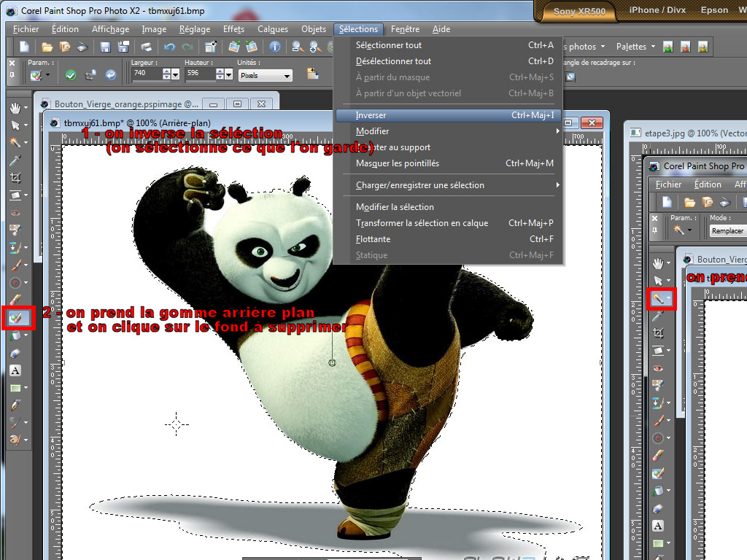Open the Effets menu
This screenshot has width=747, height=560.
(233, 29)
